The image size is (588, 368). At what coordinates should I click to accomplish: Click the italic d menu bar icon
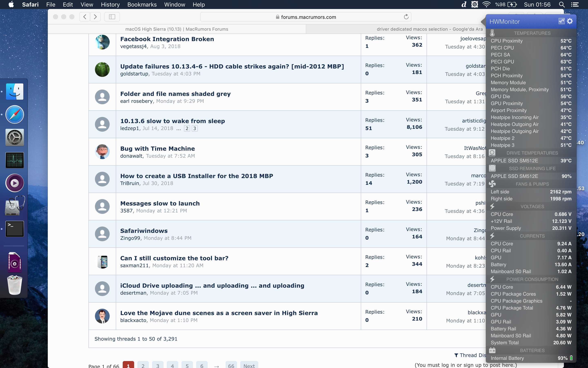click(464, 4)
